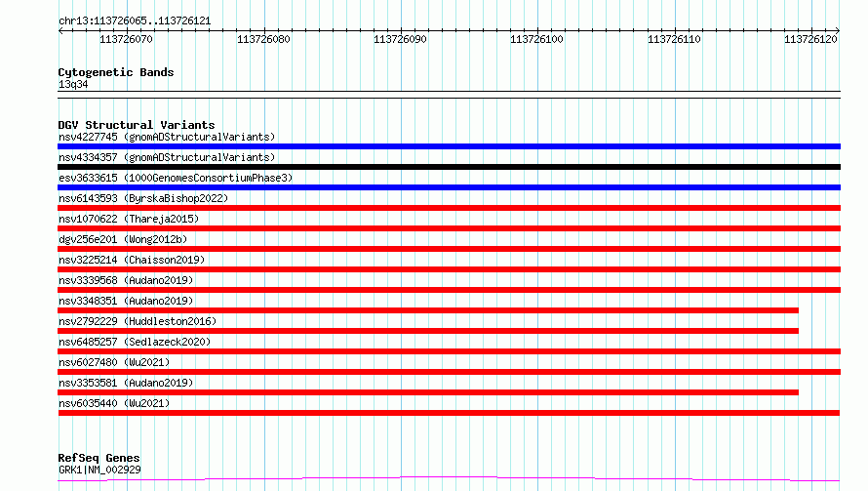Select the black bar under nsv4334357
This screenshot has width=868, height=491.
coord(449,167)
